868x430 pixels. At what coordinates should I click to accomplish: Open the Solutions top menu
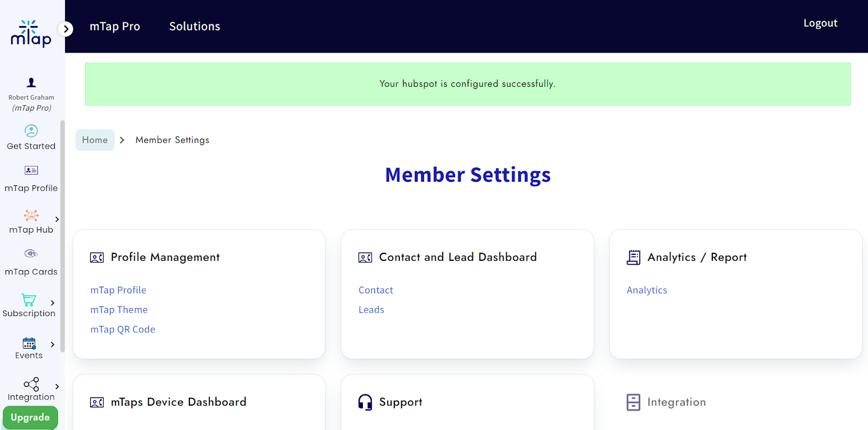194,27
